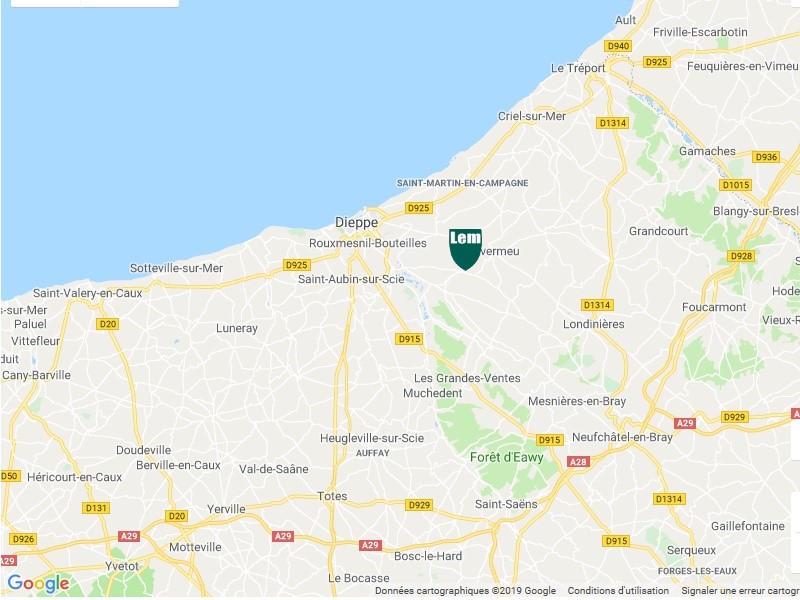Click the Données cartographiques ©2019 Google text
The width and height of the screenshot is (800, 600).
(465, 591)
